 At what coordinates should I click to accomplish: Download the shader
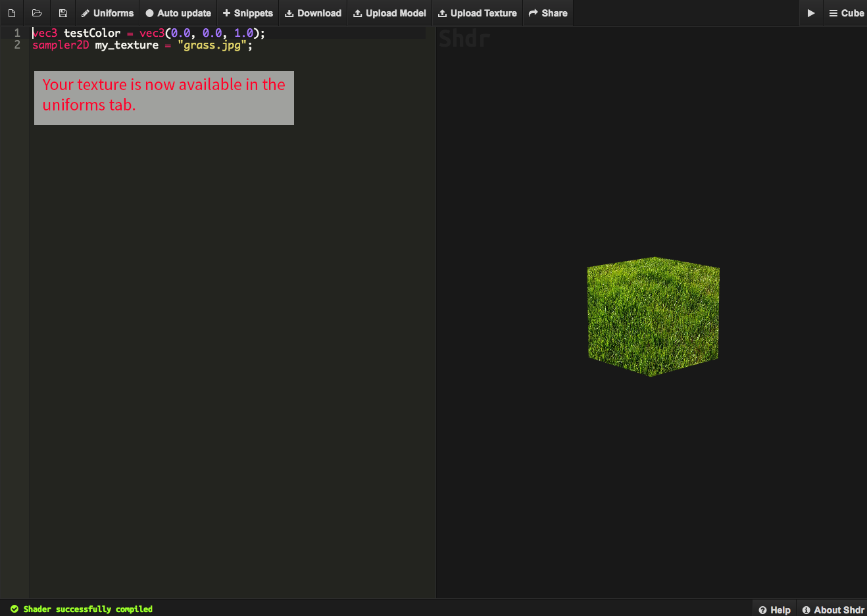click(313, 13)
